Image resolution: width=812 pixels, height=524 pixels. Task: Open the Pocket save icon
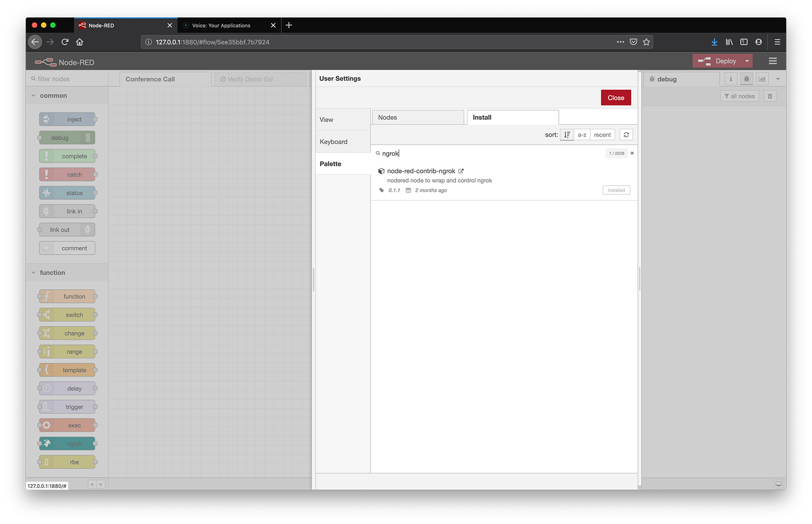[x=633, y=42]
